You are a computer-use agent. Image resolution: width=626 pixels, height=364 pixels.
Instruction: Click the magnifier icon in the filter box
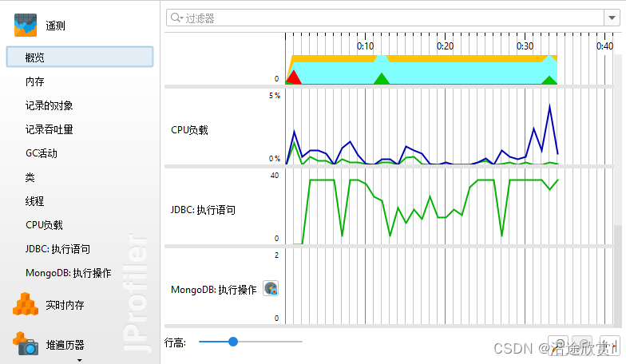coord(176,18)
